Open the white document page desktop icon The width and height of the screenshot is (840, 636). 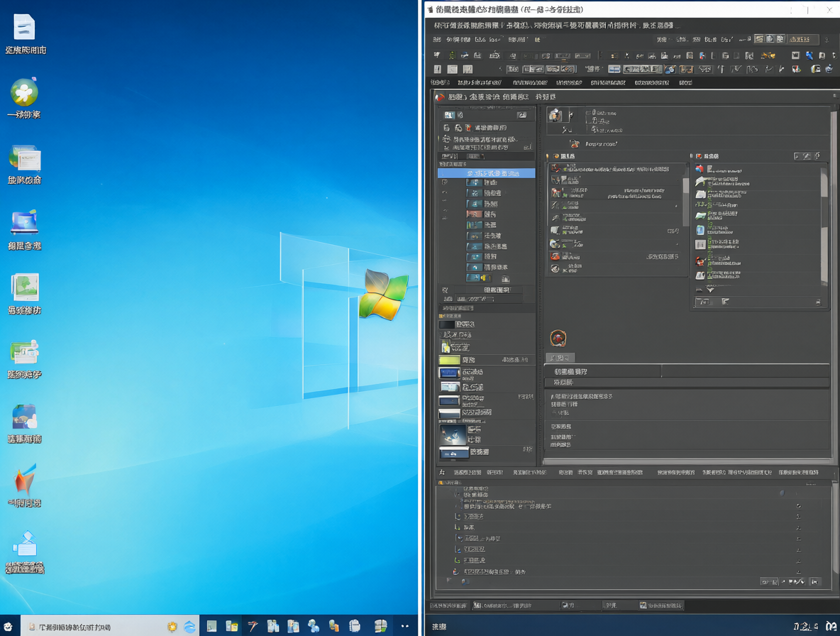(x=25, y=27)
